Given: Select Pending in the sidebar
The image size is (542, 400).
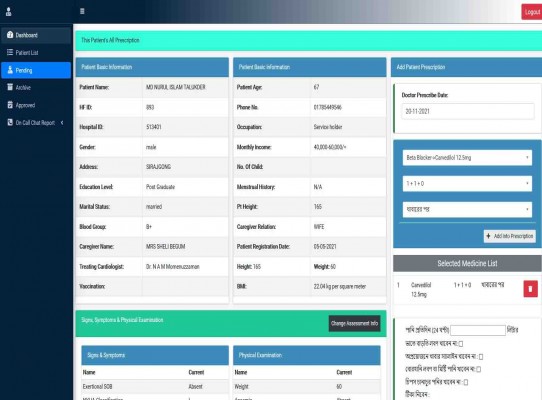Looking at the screenshot, I should point(36,70).
